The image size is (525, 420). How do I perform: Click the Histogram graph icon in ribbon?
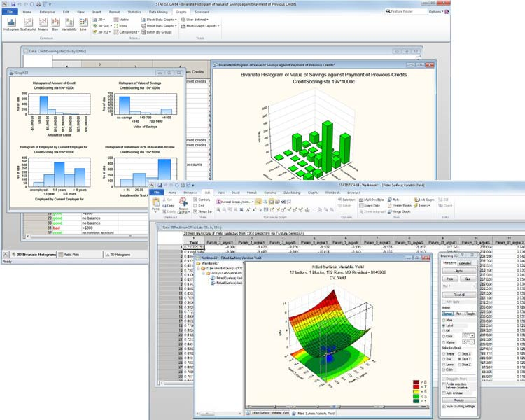[11, 22]
